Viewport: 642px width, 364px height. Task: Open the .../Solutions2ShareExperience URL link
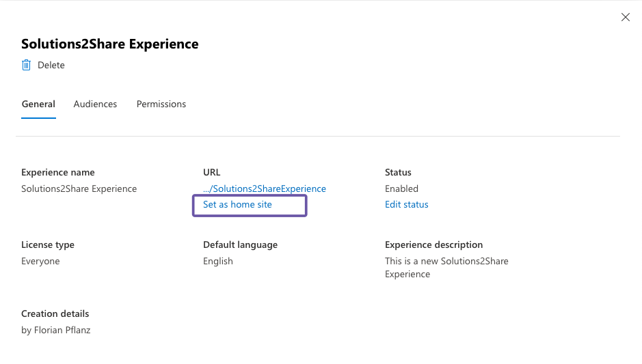(x=265, y=188)
